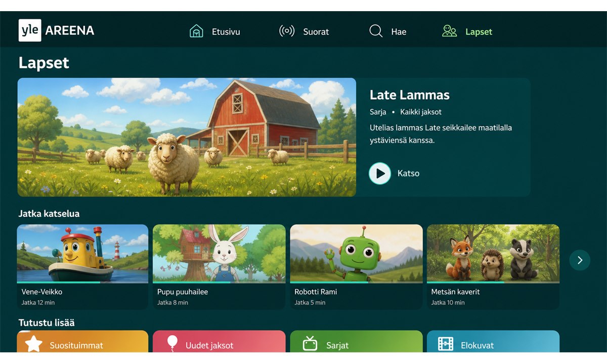
Task: Click the 'Lapset' page heading
Action: click(x=44, y=63)
